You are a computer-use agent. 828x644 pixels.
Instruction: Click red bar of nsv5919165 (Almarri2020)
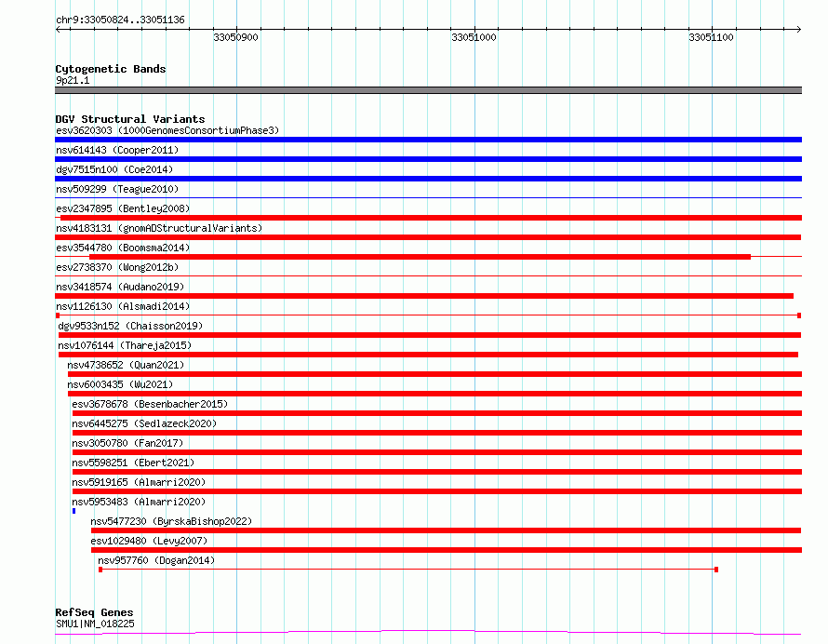(437, 491)
